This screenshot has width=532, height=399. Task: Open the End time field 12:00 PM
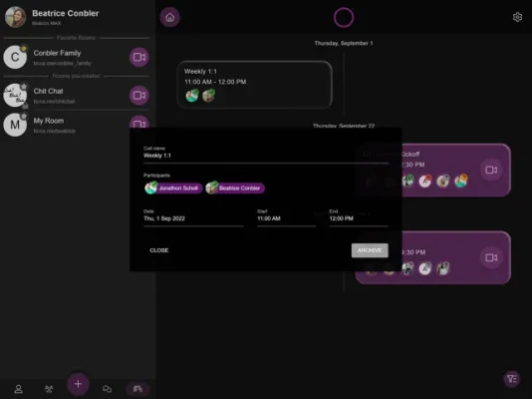tap(359, 217)
